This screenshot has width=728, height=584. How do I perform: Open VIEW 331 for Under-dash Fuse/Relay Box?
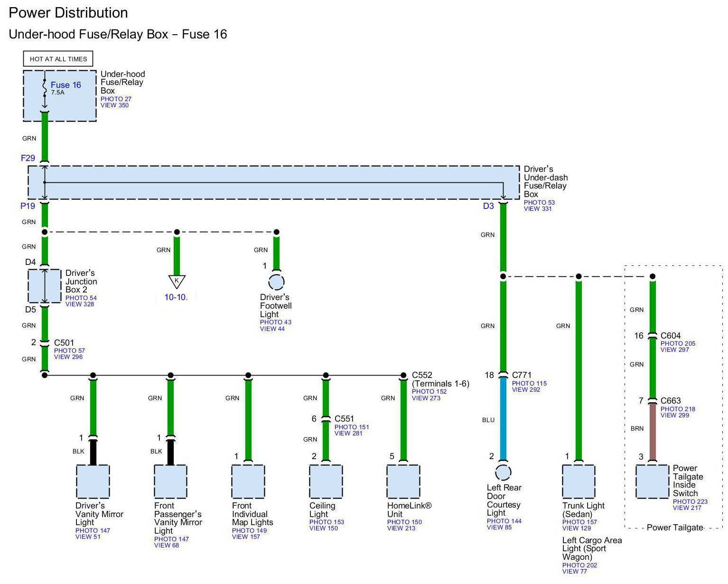click(538, 209)
